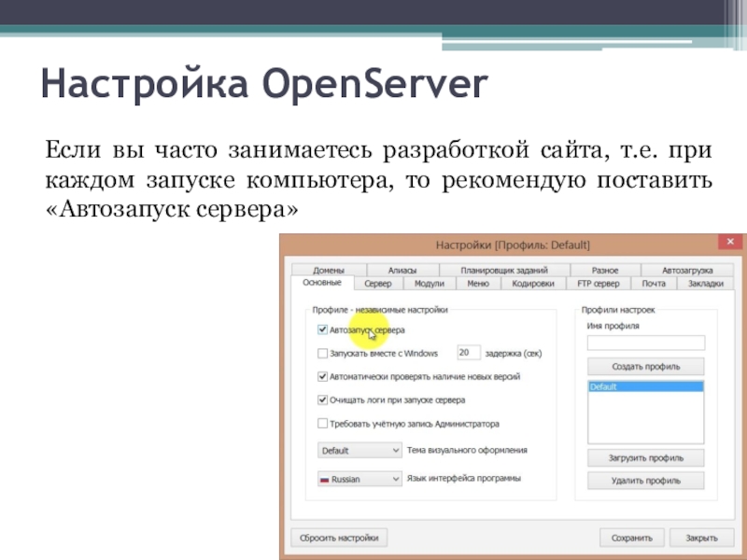Click the Создать профиль button

tap(646, 367)
